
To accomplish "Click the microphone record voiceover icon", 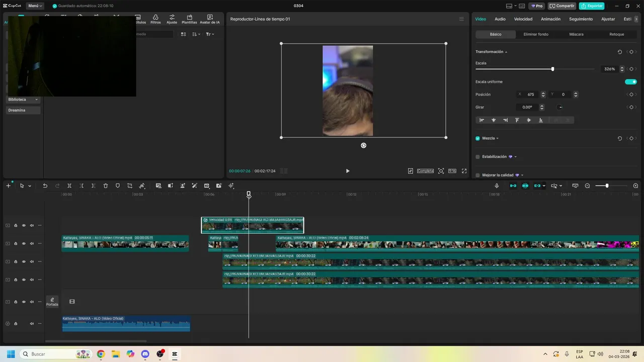I will pyautogui.click(x=497, y=186).
